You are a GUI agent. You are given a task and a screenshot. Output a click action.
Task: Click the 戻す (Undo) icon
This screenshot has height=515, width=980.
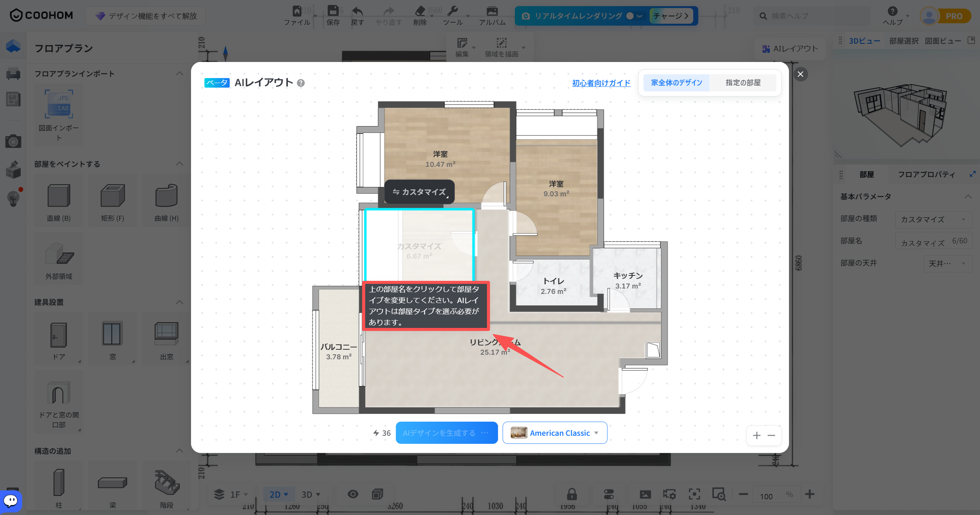pos(357,11)
